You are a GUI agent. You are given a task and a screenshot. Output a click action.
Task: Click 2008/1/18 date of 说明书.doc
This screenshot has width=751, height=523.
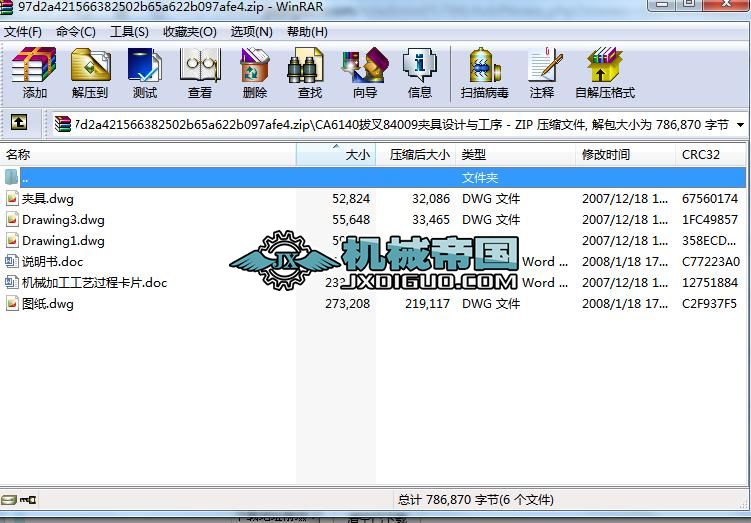point(625,262)
